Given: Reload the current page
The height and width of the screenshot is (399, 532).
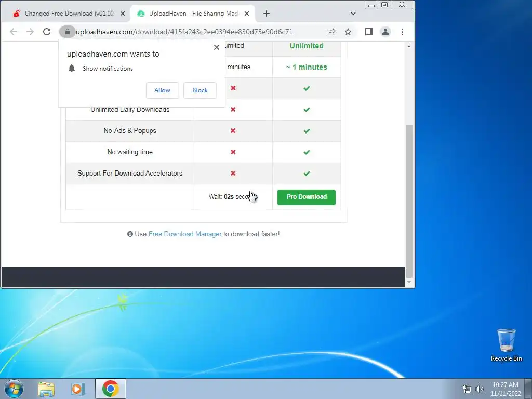Looking at the screenshot, I should [47, 32].
